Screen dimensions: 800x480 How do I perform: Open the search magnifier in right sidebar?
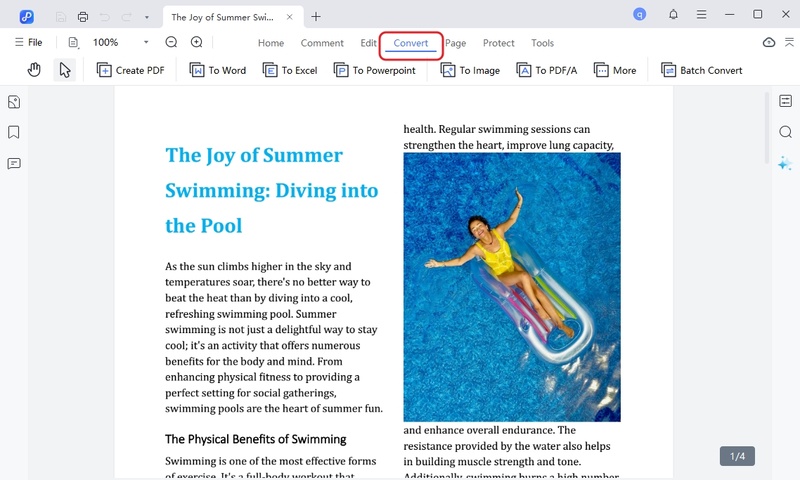coord(785,132)
